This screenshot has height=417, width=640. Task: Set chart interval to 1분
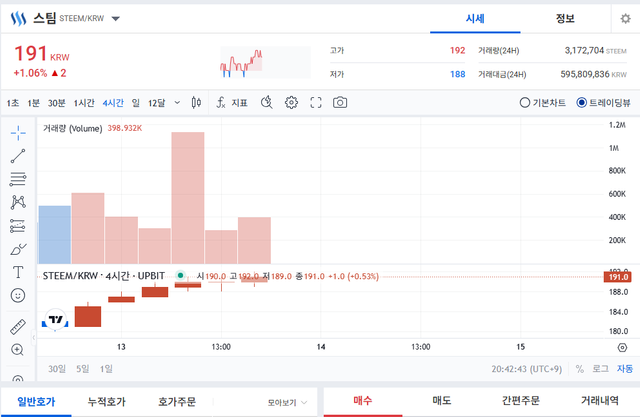33,103
